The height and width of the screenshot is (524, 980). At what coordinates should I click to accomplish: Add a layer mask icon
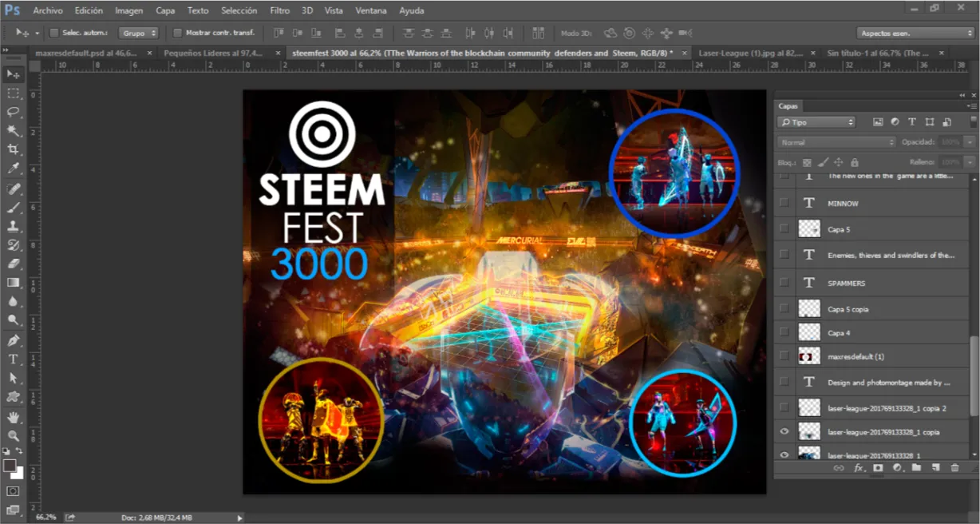[878, 468]
